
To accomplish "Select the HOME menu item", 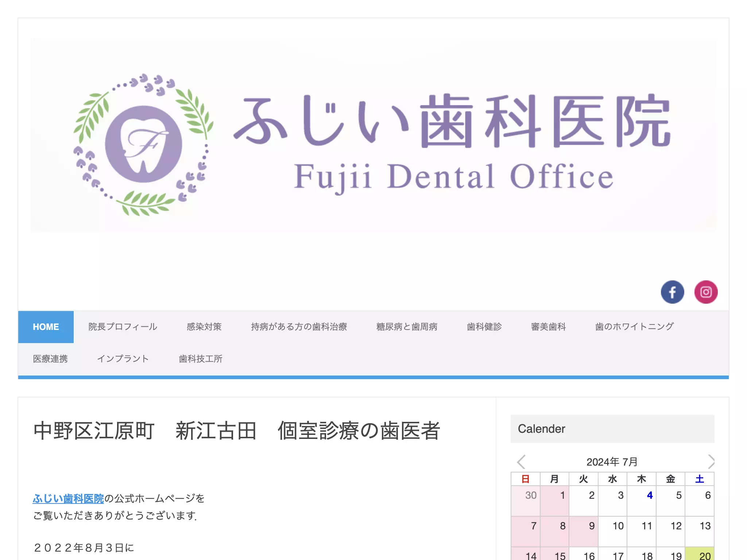I will pos(46,327).
